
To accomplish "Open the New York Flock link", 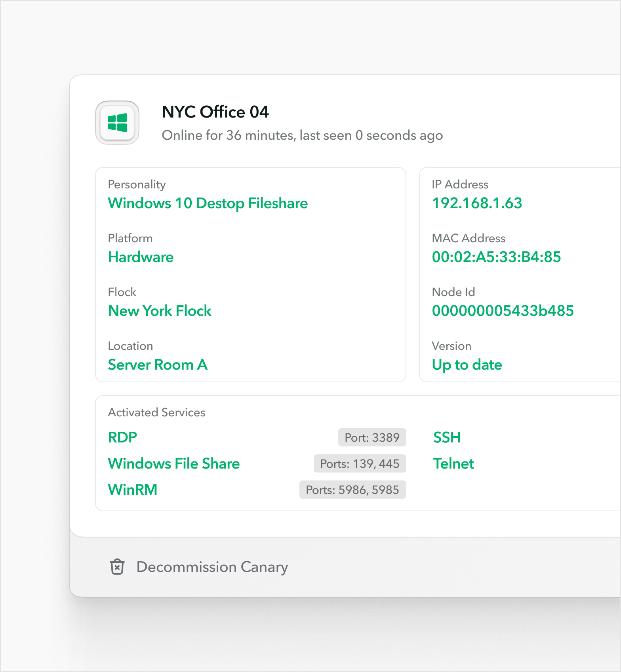I will click(x=160, y=311).
